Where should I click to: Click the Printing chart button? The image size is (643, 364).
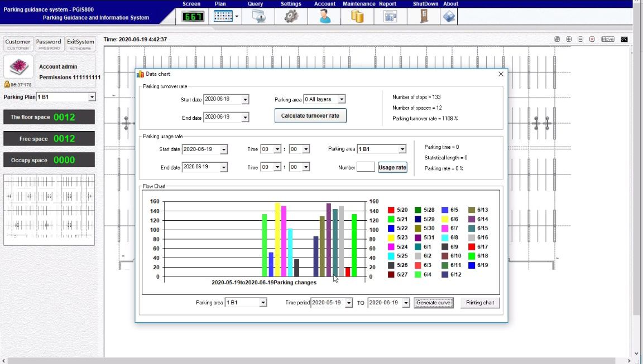[x=480, y=303]
